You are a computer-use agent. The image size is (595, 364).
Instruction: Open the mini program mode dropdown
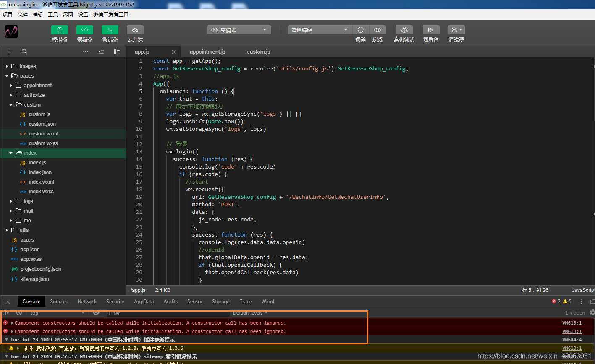click(239, 30)
